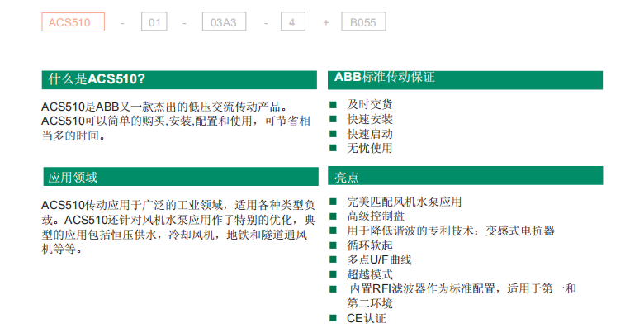
Task: Click the line starting ACS510可以简单的购买
Action: [176, 121]
